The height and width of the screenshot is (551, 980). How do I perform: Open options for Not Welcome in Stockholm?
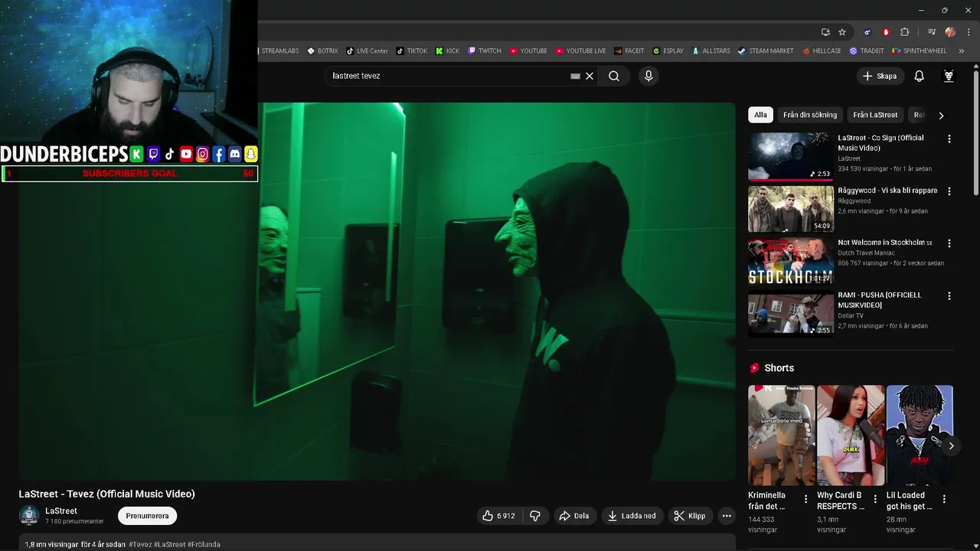pos(949,243)
